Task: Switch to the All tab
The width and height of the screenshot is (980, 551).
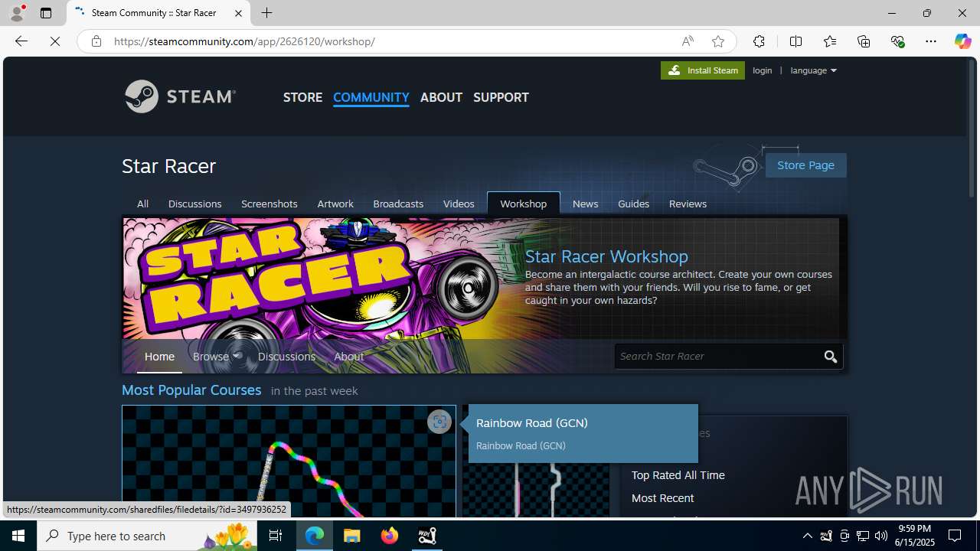Action: tap(142, 204)
